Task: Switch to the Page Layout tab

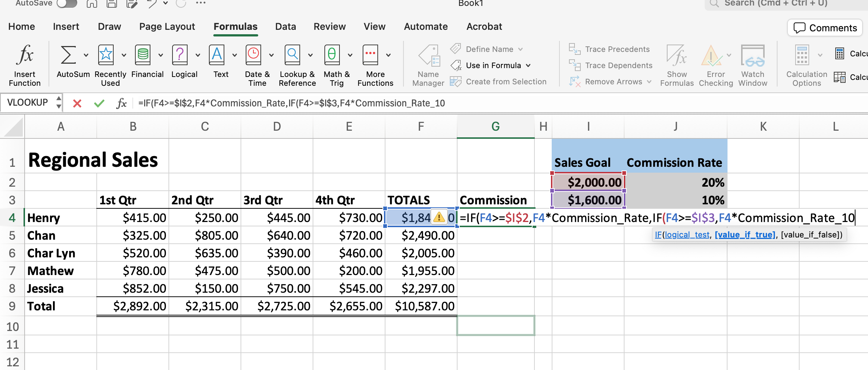Action: [x=167, y=27]
